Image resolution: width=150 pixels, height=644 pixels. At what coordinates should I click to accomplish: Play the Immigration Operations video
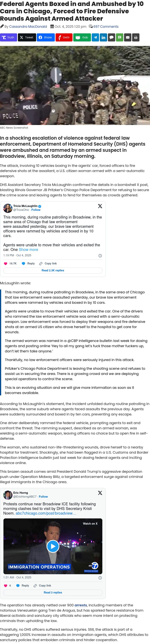click(53, 546)
